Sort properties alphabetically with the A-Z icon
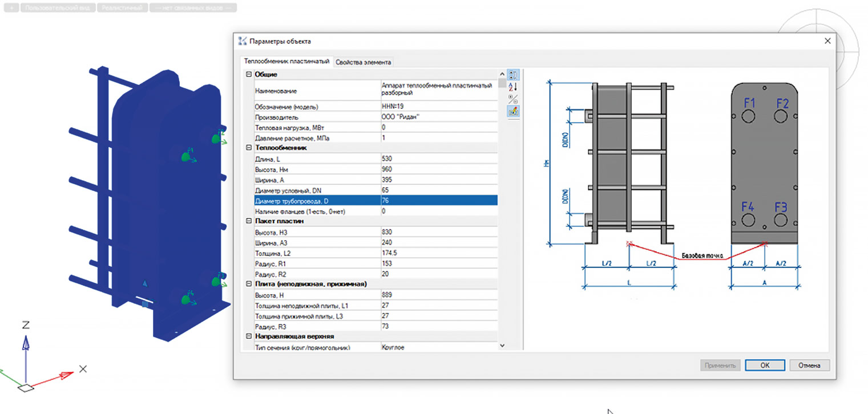This screenshot has width=868, height=414. (512, 87)
